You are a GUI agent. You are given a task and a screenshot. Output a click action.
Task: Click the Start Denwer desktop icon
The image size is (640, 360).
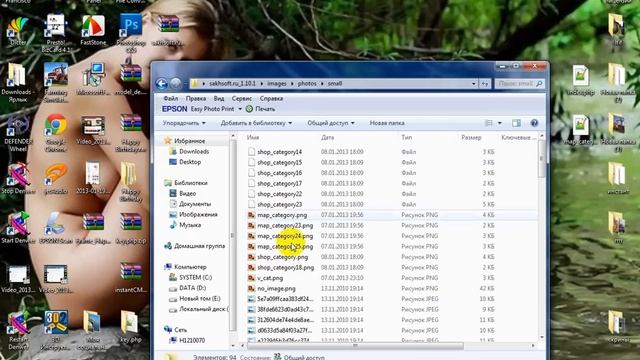click(18, 228)
